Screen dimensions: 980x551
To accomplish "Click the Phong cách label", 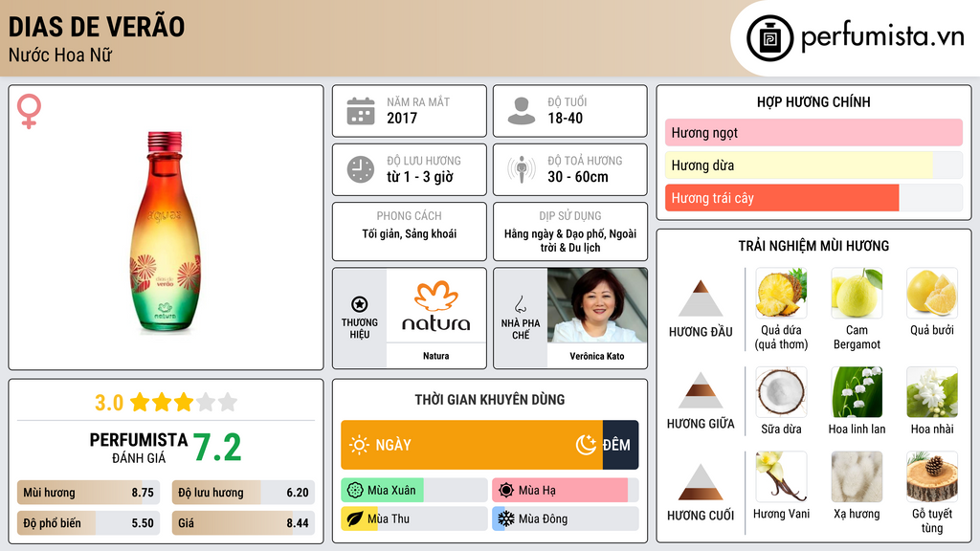I will tap(409, 216).
